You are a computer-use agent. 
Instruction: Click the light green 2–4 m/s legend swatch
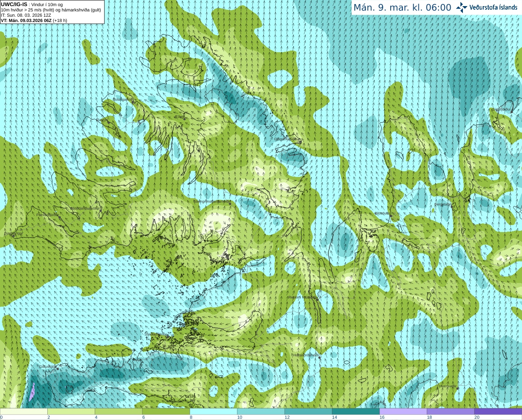[x=71, y=411]
